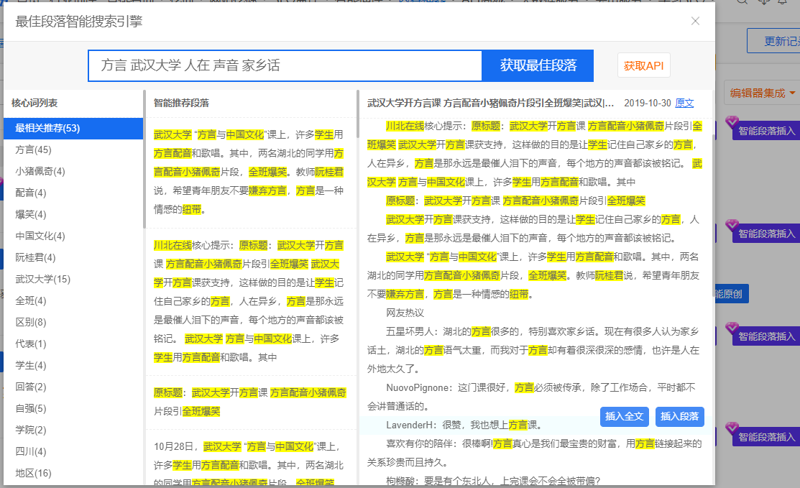
Task: Open the 原文 link
Action: [684, 103]
